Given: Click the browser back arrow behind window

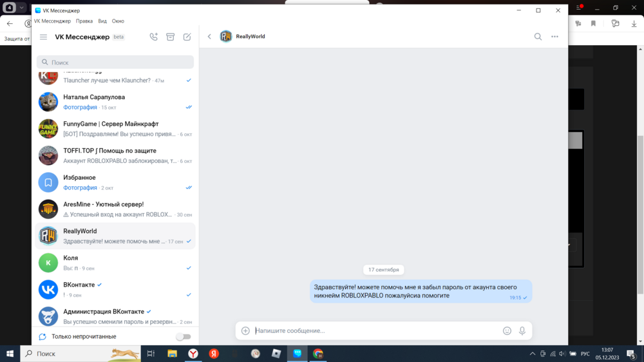Looking at the screenshot, I should point(10,24).
